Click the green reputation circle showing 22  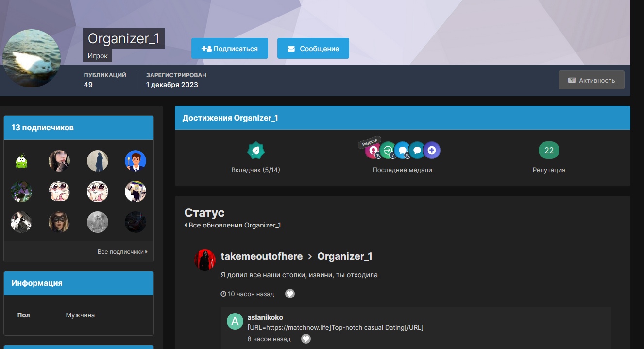click(x=549, y=151)
